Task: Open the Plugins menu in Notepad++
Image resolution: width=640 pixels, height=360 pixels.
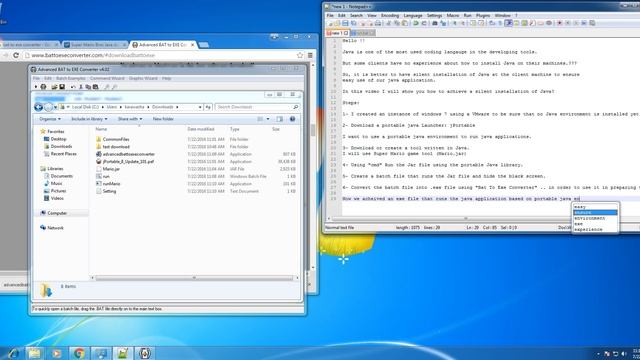Action: coord(483,16)
